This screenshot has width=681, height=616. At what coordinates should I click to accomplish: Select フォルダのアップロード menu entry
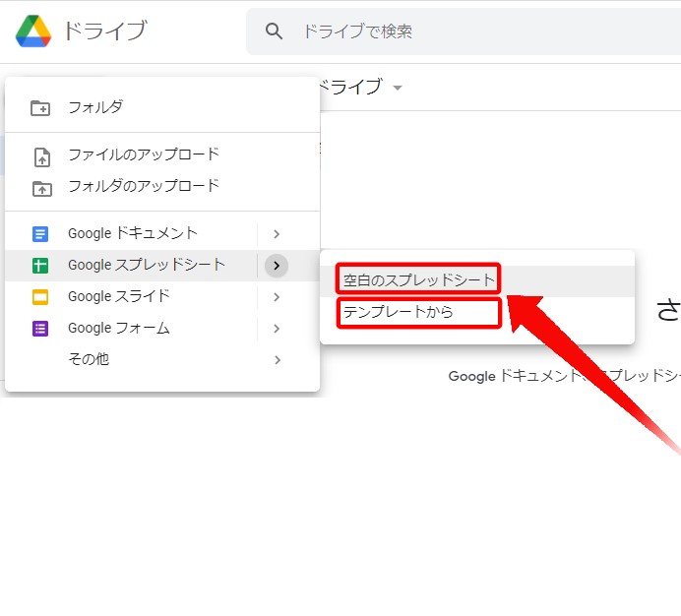tap(162, 186)
